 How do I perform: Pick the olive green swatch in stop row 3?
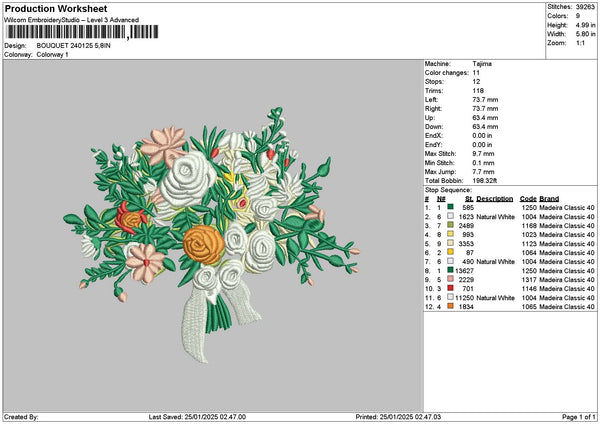coord(450,225)
